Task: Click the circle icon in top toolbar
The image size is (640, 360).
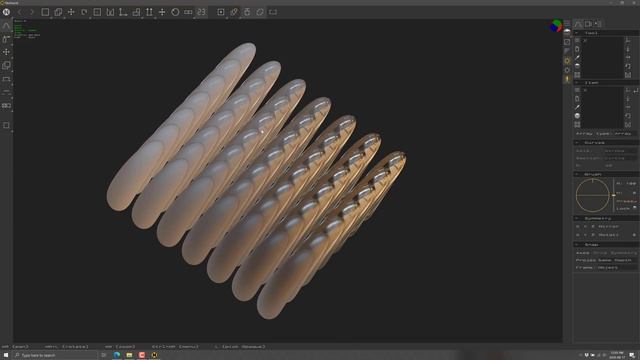Action: pyautogui.click(x=175, y=12)
